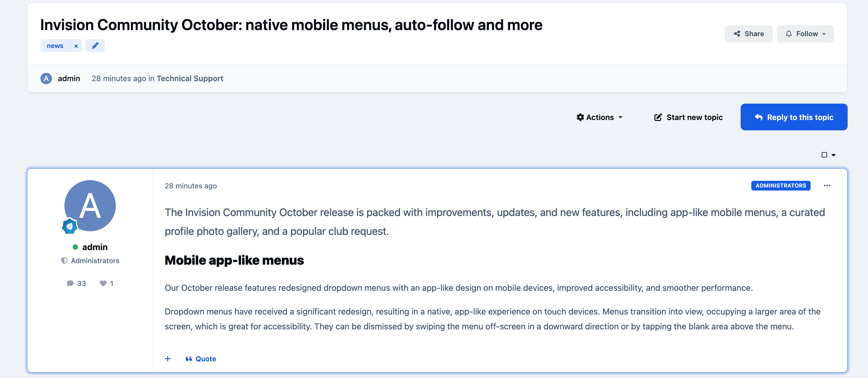
Task: Click the ADMINISTRATORS badge label
Action: (781, 186)
